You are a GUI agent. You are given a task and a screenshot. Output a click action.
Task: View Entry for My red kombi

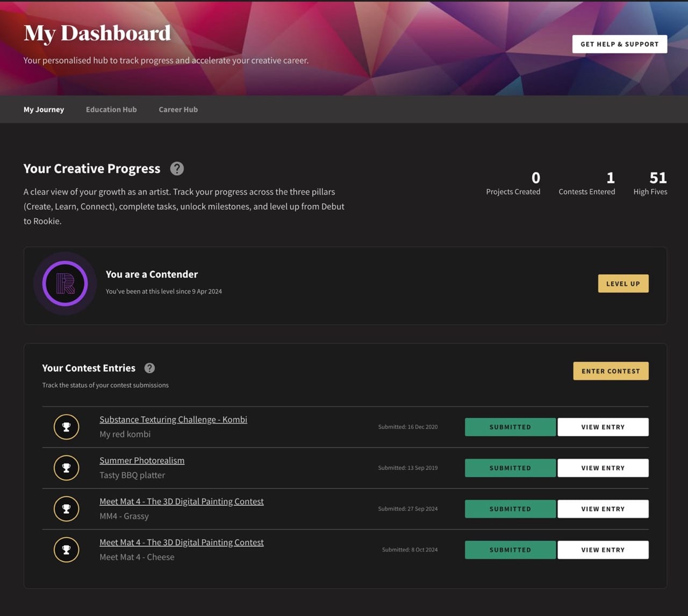tap(603, 427)
